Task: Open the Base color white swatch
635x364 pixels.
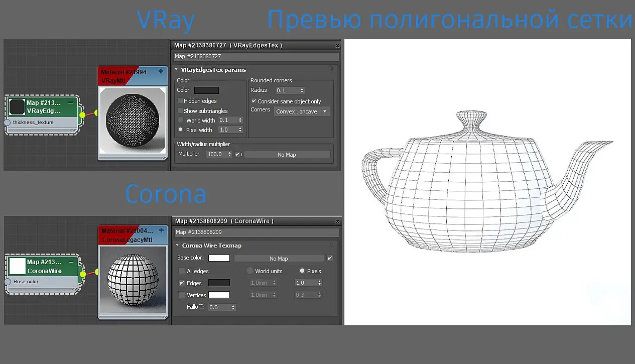Action: pos(219,258)
